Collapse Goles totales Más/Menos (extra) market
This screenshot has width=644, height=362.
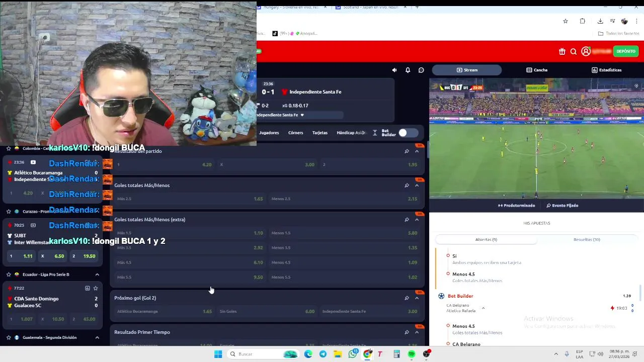(x=417, y=219)
